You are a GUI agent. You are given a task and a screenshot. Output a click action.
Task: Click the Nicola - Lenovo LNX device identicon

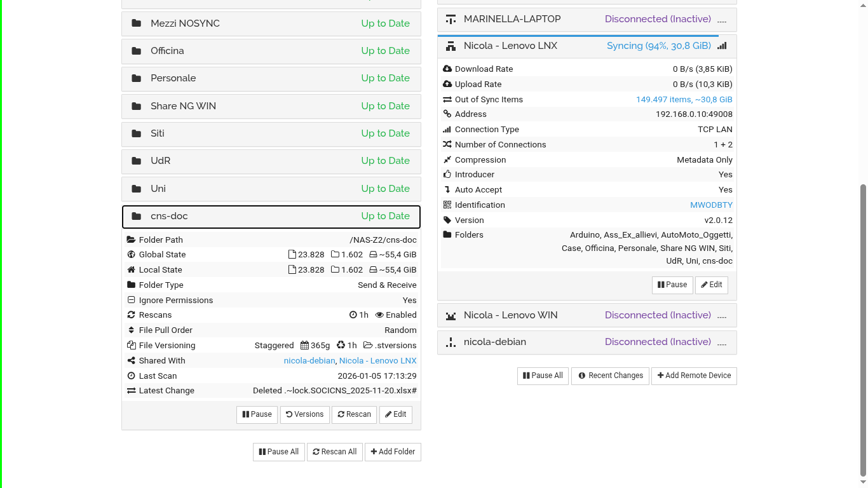(451, 46)
